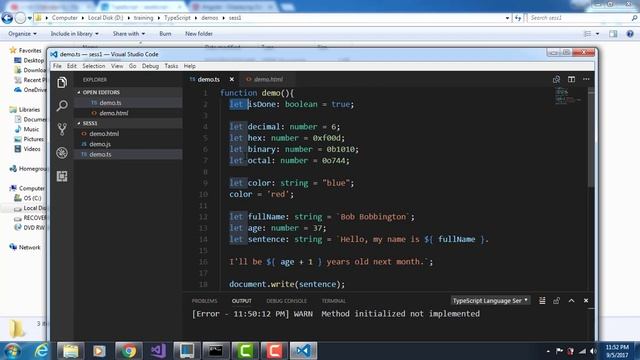Viewport: 640px width, 360px height.
Task: Open the VS Code taskbar icon
Action: click(303, 351)
